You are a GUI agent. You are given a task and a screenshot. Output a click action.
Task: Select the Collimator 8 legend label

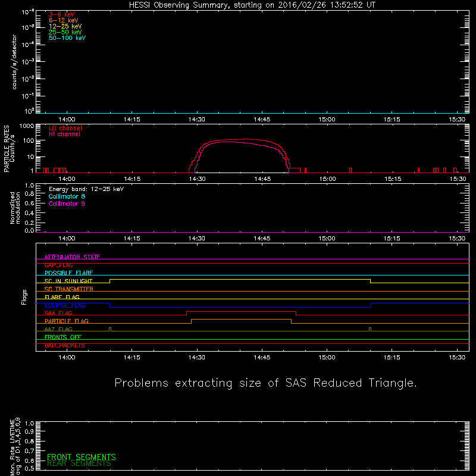[67, 196]
